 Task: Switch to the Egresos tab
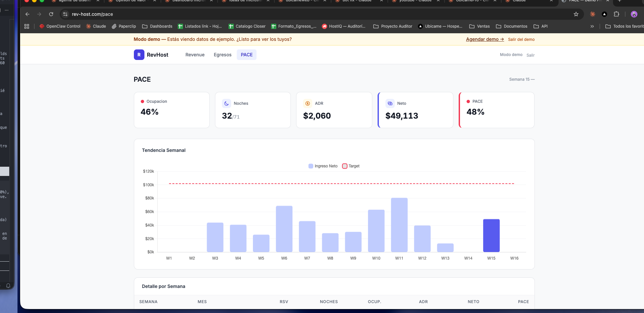click(x=223, y=55)
